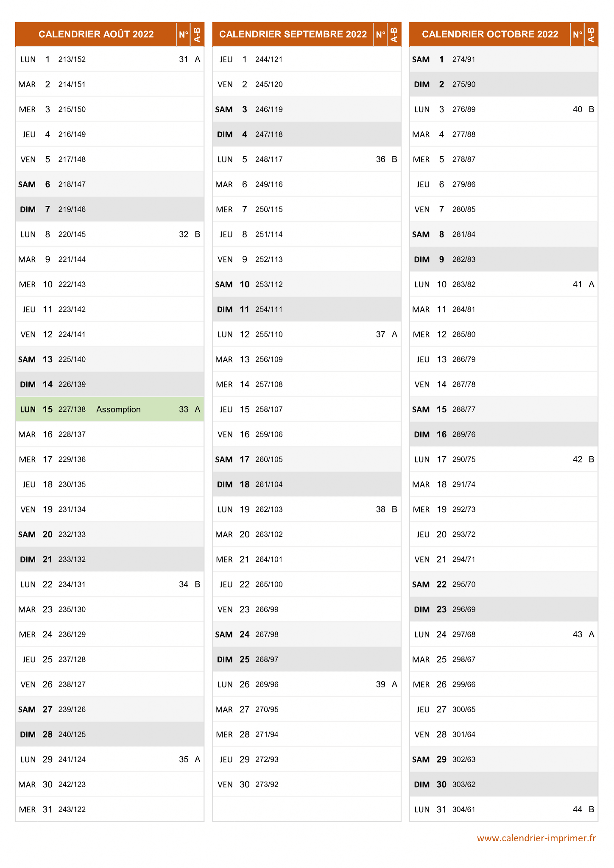Open the www.calendrier-imprimer.fr link
Viewport: 614px width, 868px height.
click(536, 838)
